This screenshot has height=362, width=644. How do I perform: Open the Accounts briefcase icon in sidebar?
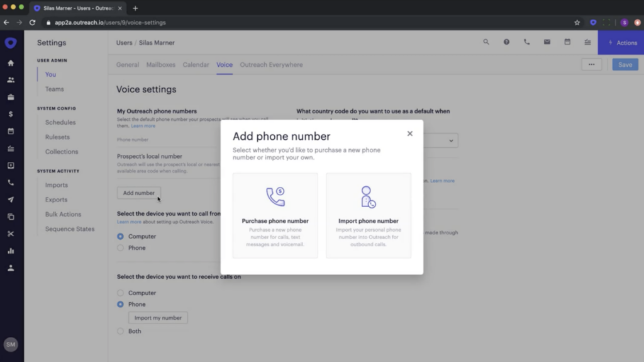click(x=11, y=97)
